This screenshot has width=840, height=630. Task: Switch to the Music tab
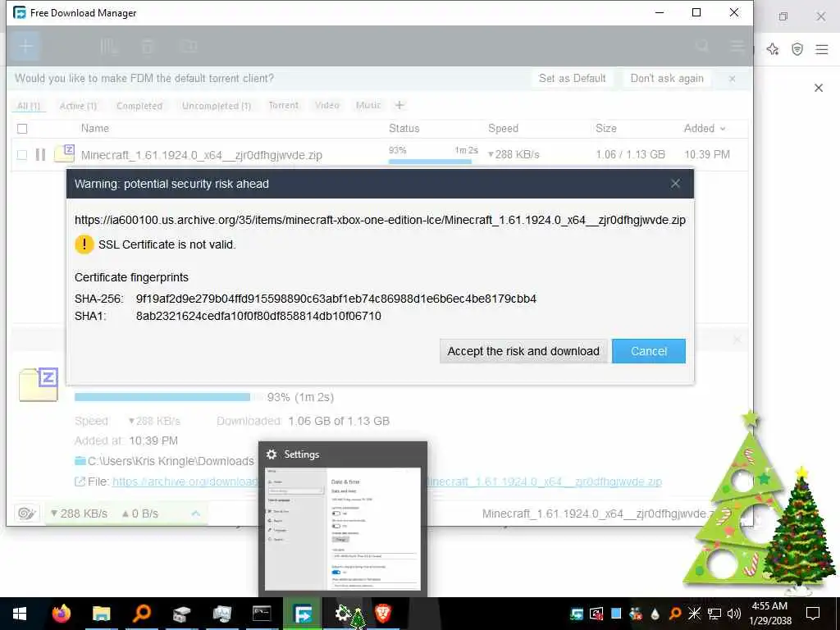368,105
